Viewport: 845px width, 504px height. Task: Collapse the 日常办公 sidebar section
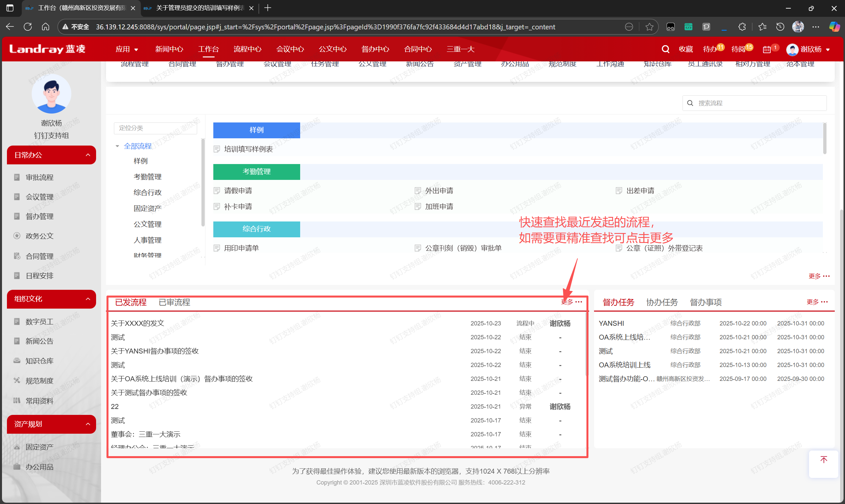click(x=88, y=155)
